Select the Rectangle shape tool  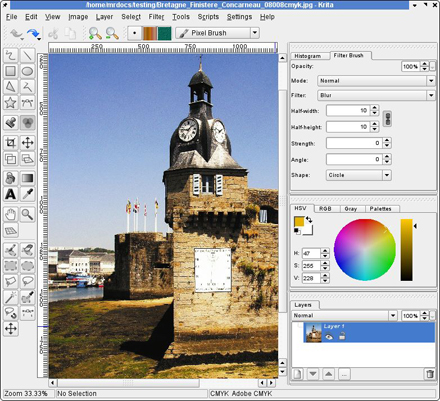tap(11, 71)
